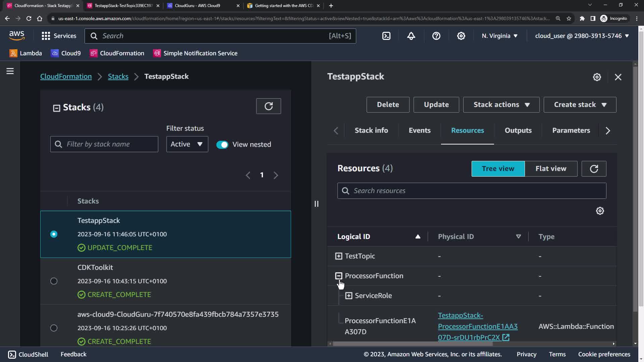Refresh the stacks list
Image resolution: width=644 pixels, height=362 pixels.
click(268, 106)
